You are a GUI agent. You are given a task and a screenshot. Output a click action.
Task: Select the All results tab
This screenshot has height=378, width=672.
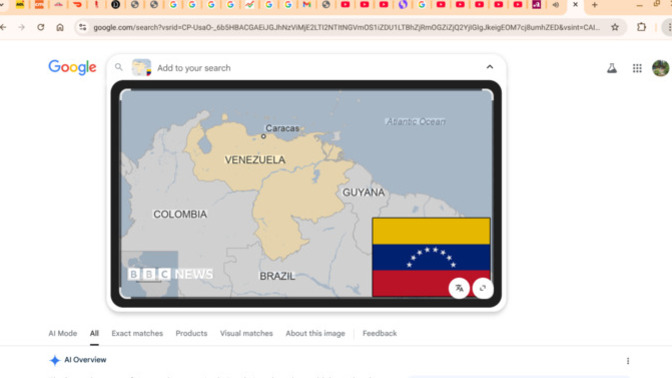pos(94,333)
